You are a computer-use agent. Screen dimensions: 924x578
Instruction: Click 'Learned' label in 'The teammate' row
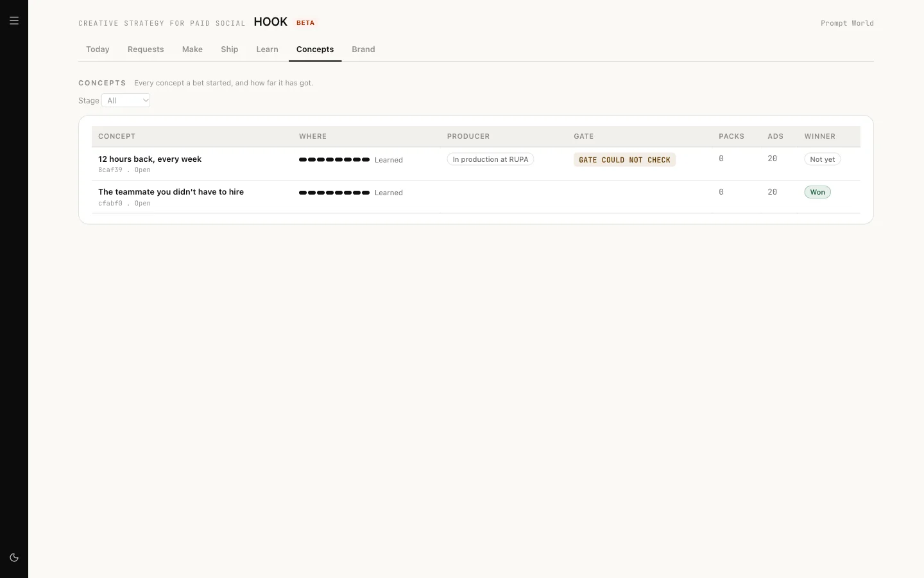pos(389,193)
